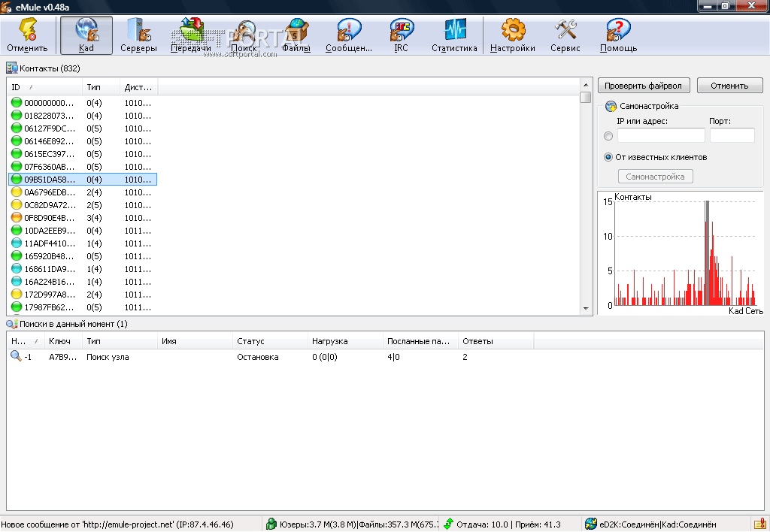This screenshot has height=532, width=770.
Task: Open Настройки settings gear
Action: [x=513, y=35]
